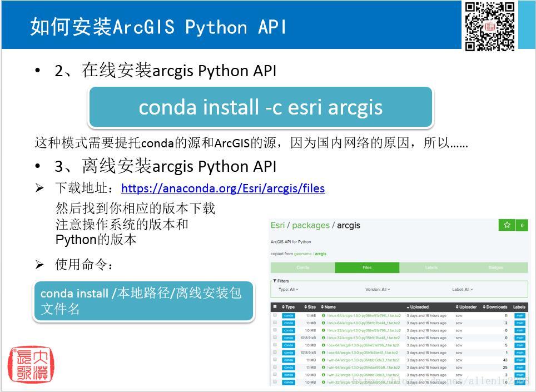Open the Label: All filter dropdown
Image resolution: width=536 pixels, height=392 pixels.
(x=463, y=290)
